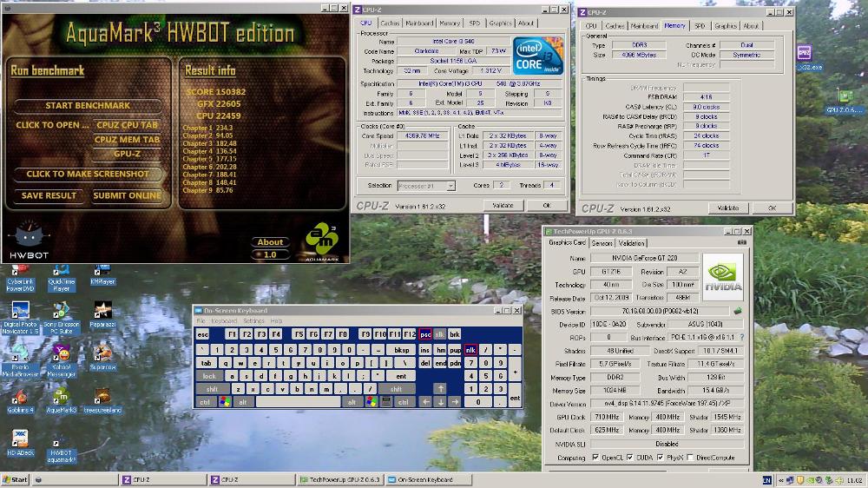Click the Intel Core i3 540 name value
The width and height of the screenshot is (868, 488).
point(453,42)
